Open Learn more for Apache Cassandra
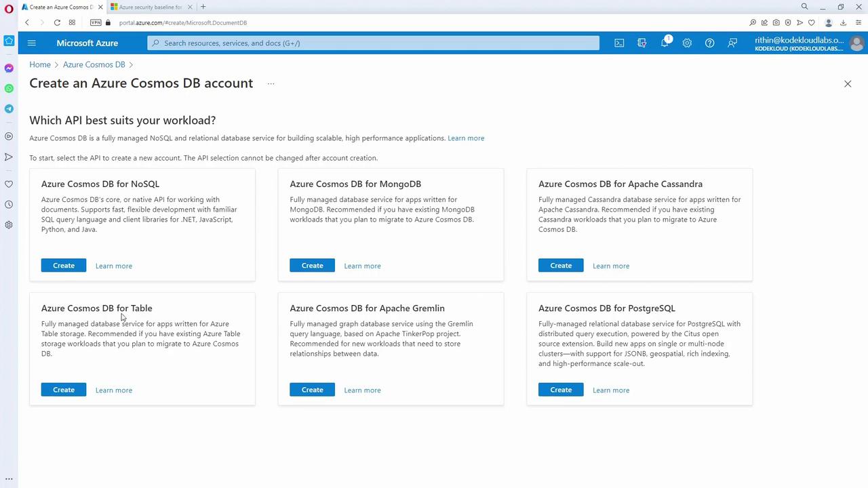The height and width of the screenshot is (488, 868). click(x=611, y=266)
